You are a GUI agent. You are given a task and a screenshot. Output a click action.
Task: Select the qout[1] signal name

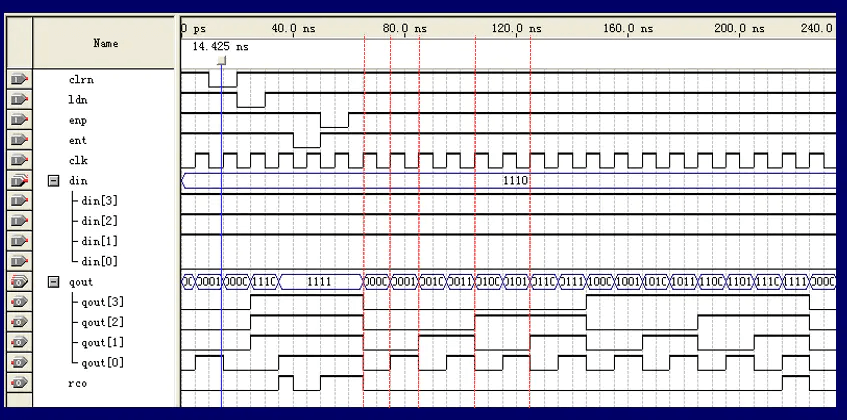pyautogui.click(x=103, y=343)
